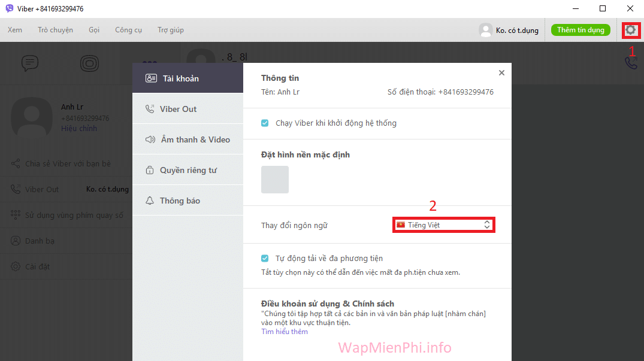
Task: Click the Đặt hình nền mặc định heading
Action: point(305,154)
